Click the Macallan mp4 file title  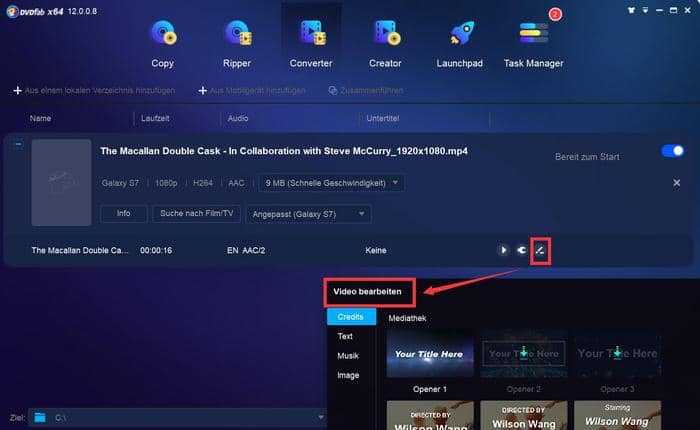point(284,151)
